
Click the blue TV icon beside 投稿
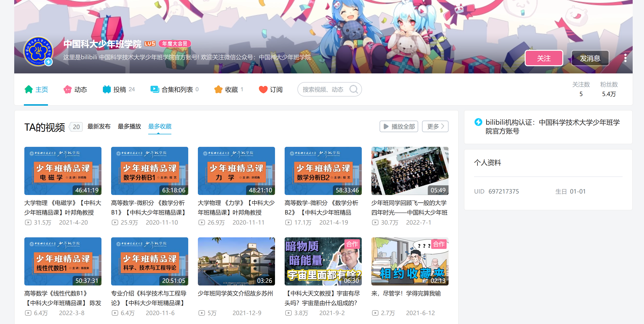click(x=107, y=89)
